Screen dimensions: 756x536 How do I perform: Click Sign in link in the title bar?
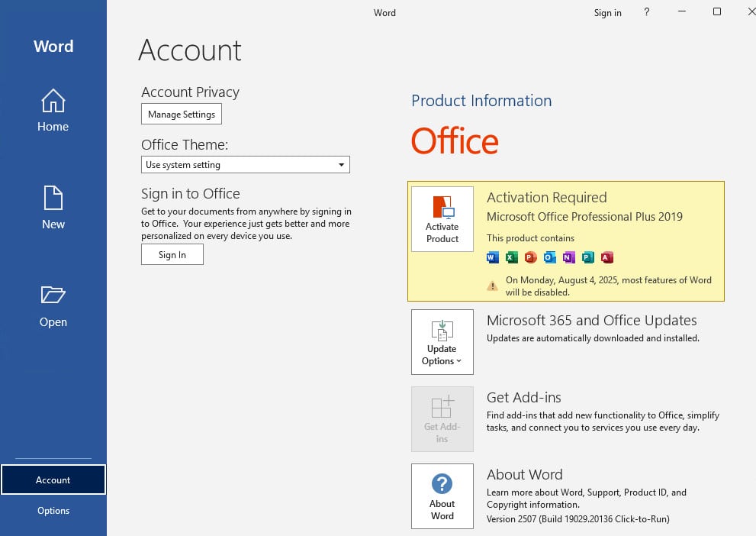pos(607,12)
